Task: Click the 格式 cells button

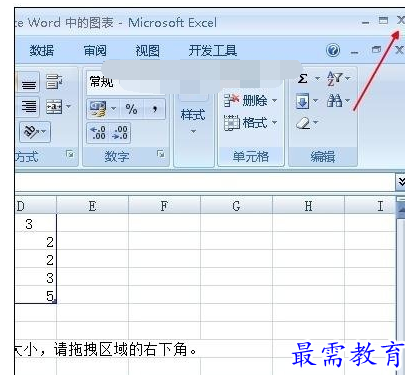Action: 246,123
